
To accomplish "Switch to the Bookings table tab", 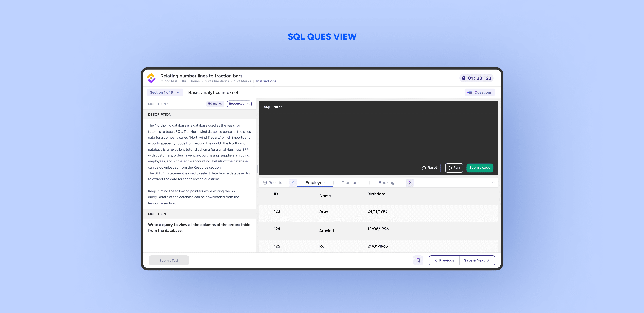I will point(387,183).
